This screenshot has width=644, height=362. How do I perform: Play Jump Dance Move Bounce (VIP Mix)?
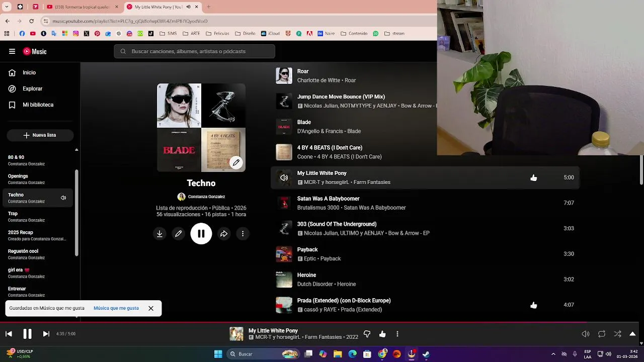pos(341,97)
